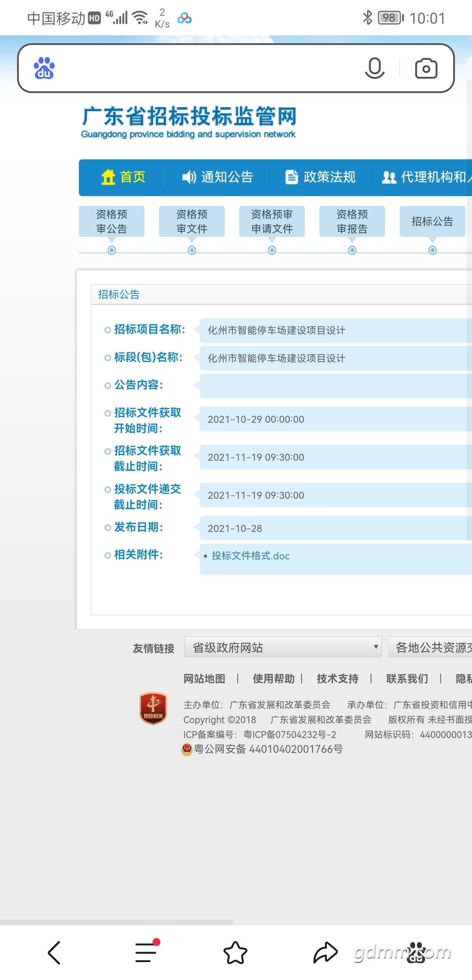The width and height of the screenshot is (472, 980).
Task: Open the browser menu icon
Action: coord(146,952)
